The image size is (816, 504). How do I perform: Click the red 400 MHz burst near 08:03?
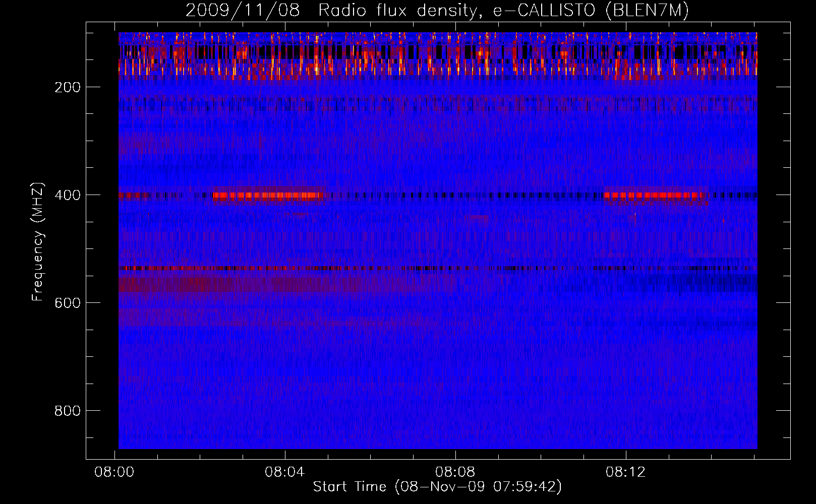(269, 196)
